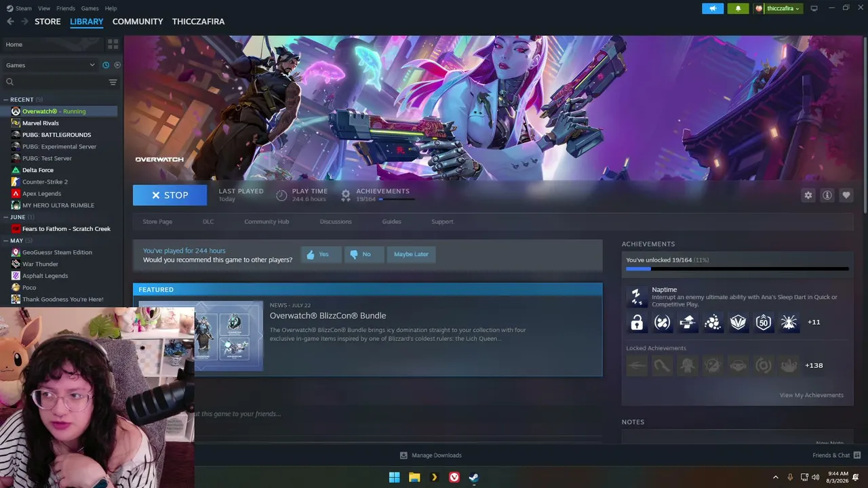
Task: Click the Marvel Rivals game icon
Action: pyautogui.click(x=16, y=123)
